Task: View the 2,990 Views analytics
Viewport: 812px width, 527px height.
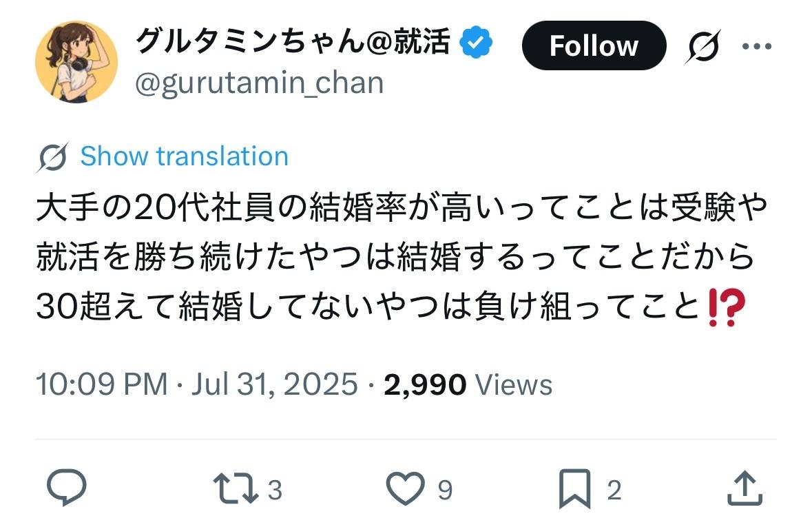Action: 468,384
